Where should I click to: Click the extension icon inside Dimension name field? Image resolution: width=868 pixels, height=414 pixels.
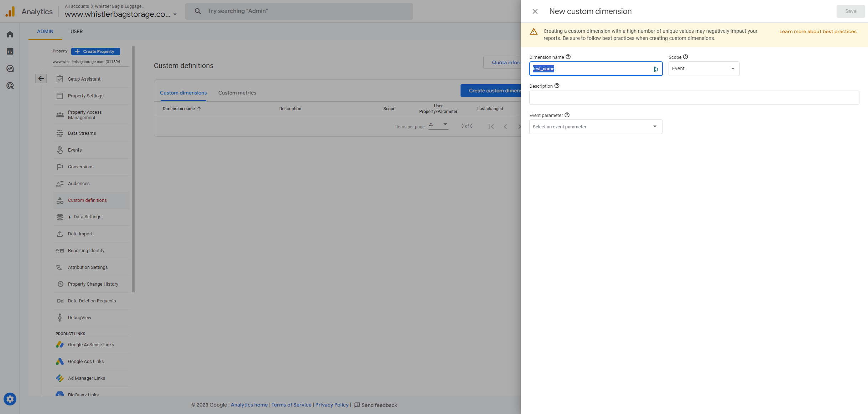[x=655, y=69]
